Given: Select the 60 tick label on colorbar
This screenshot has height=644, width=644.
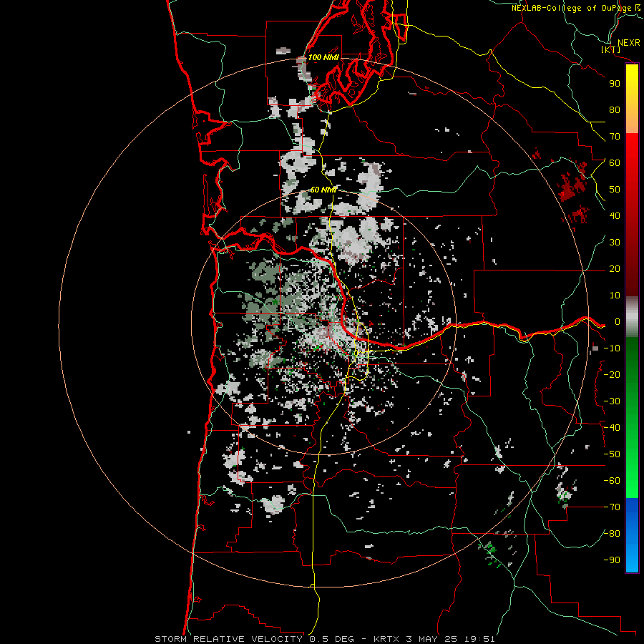Looking at the screenshot, I should tap(615, 163).
